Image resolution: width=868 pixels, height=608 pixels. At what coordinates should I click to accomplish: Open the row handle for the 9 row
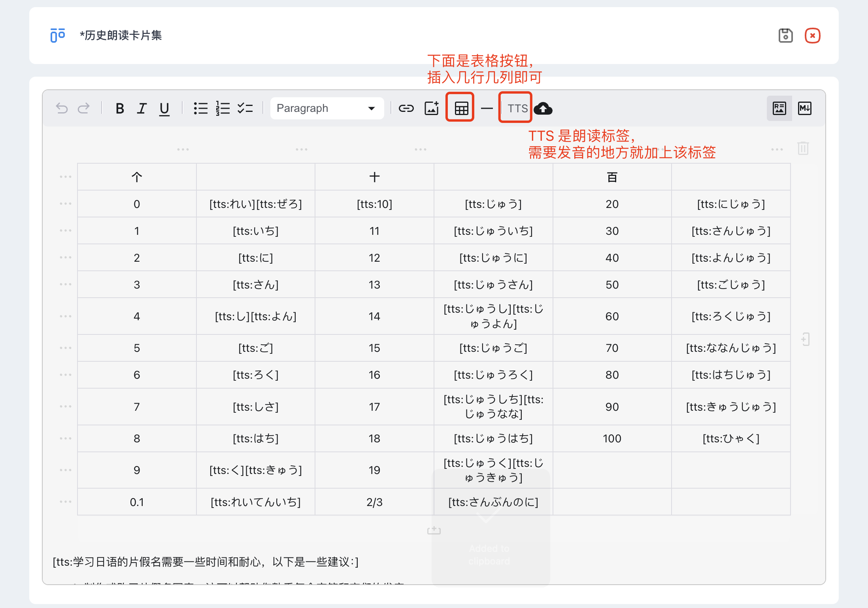click(66, 470)
